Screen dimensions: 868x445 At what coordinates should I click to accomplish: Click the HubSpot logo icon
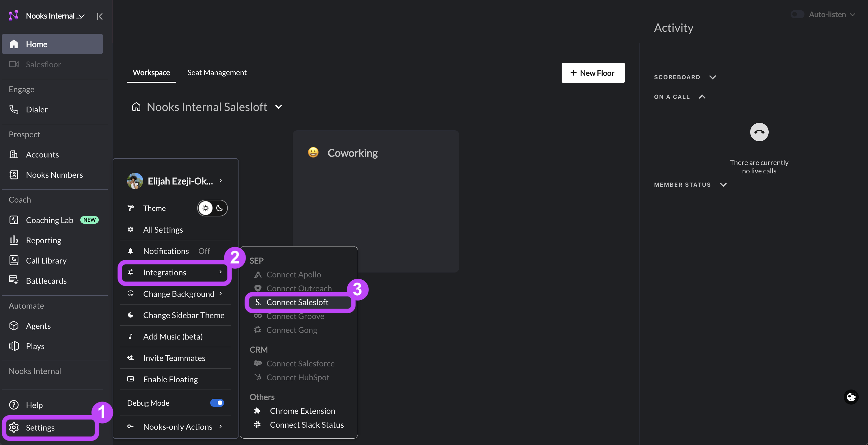(258, 377)
